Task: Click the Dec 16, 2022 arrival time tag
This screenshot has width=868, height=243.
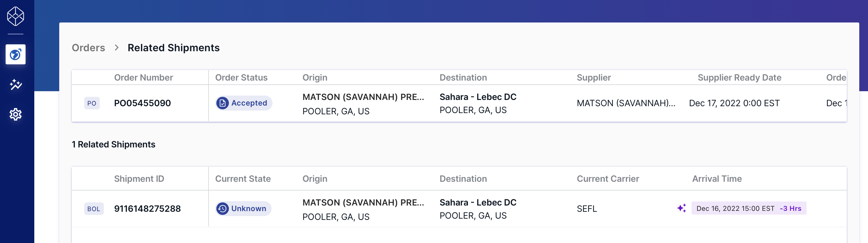Action: (x=749, y=208)
